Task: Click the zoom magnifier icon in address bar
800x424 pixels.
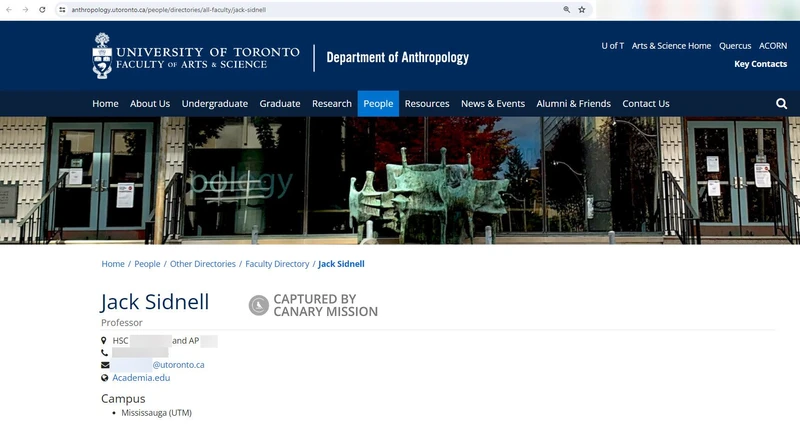Action: [567, 10]
